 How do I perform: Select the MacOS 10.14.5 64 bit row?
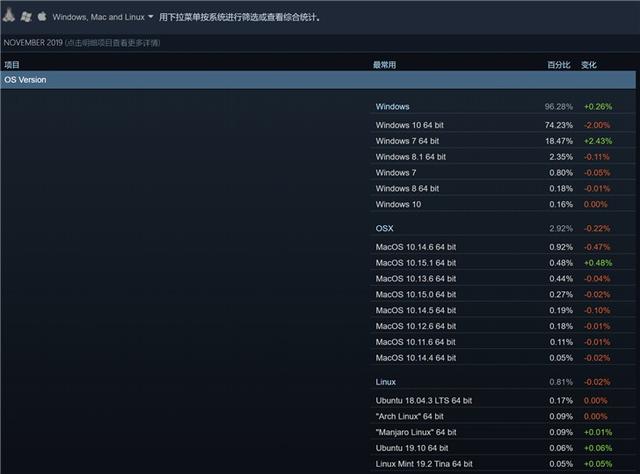503,310
